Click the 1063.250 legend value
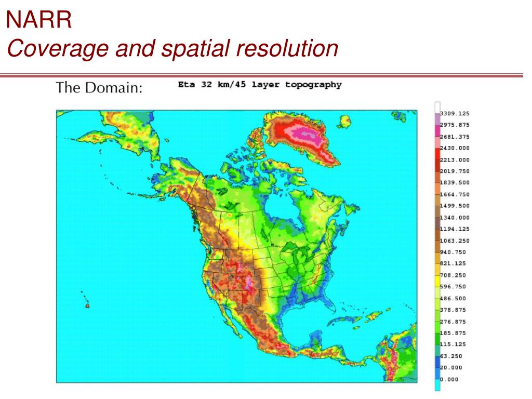The width and height of the screenshot is (532, 399). (455, 241)
